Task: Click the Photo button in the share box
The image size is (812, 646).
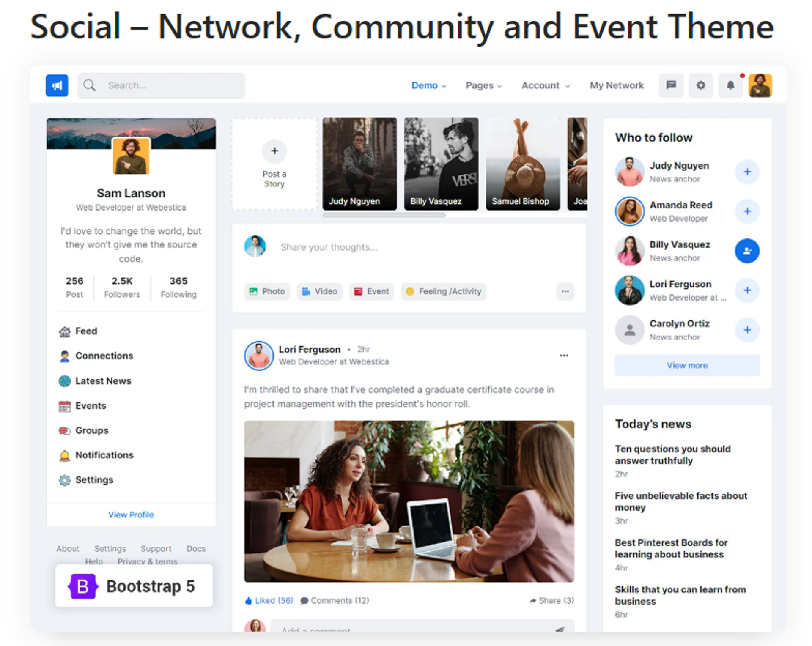Action: [x=267, y=291]
